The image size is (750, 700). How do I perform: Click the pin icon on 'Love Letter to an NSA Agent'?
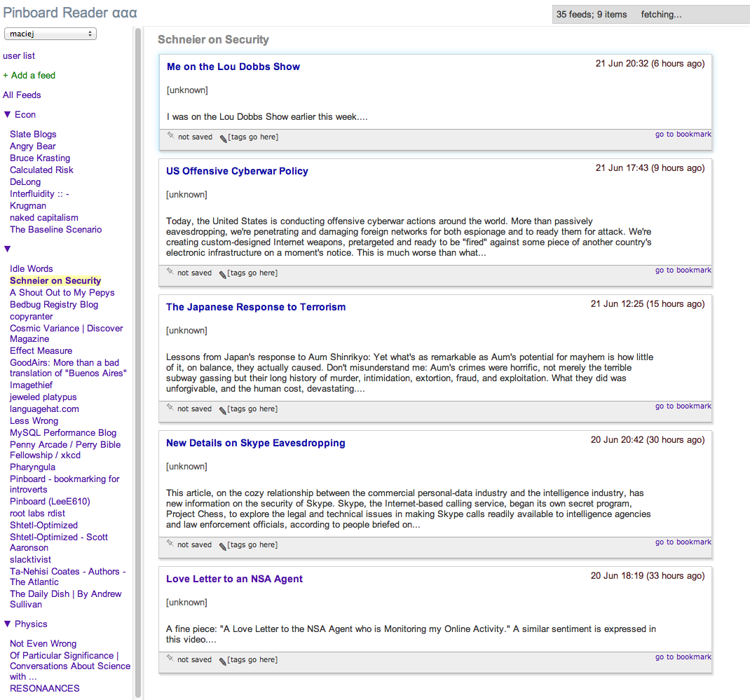[x=170, y=658]
